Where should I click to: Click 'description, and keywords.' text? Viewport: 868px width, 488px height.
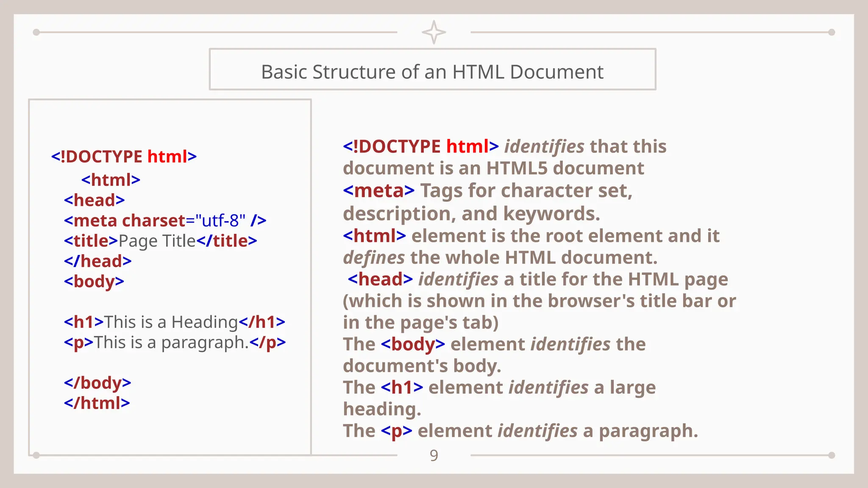tap(471, 213)
